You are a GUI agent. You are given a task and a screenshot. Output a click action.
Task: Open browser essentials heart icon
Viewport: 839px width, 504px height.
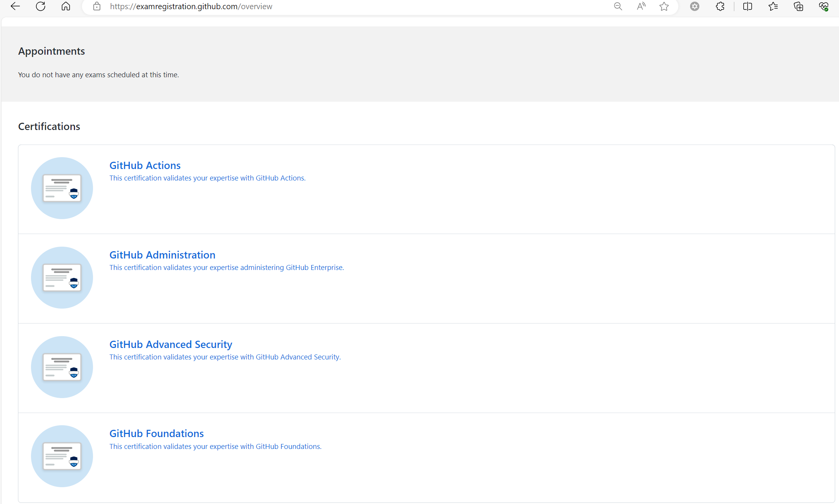pos(824,7)
